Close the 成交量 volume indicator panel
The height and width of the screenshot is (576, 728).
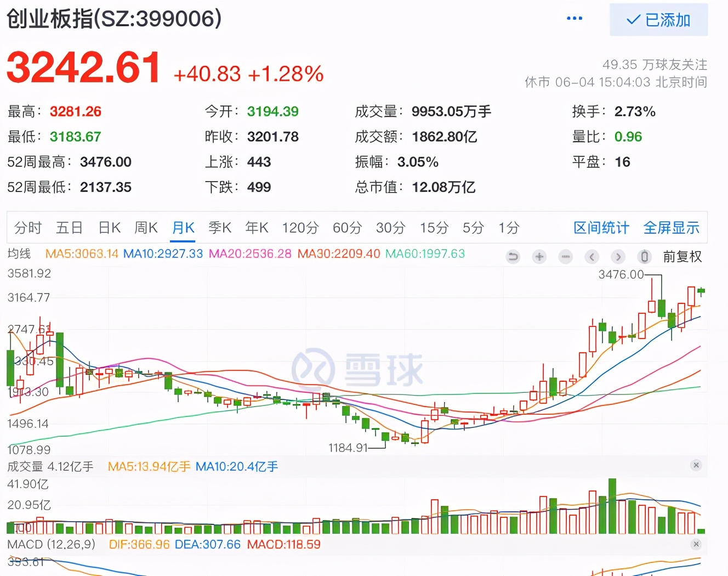(x=696, y=465)
